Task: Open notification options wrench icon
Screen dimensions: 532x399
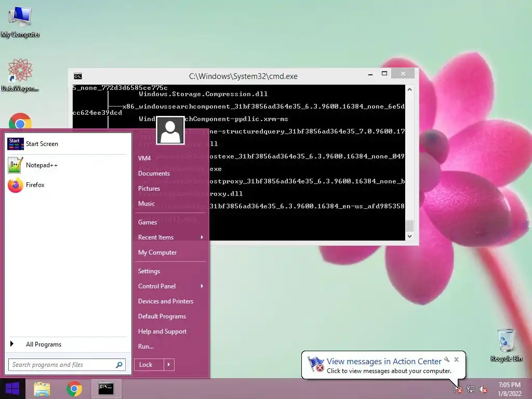Action: [447, 360]
